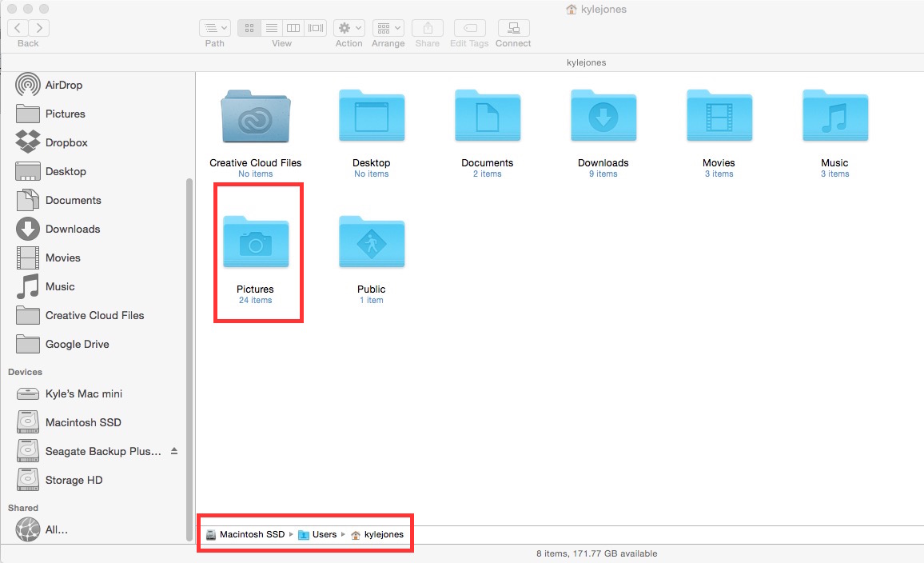This screenshot has width=924, height=563.
Task: Open AirDrop in the sidebar
Action: tap(64, 85)
